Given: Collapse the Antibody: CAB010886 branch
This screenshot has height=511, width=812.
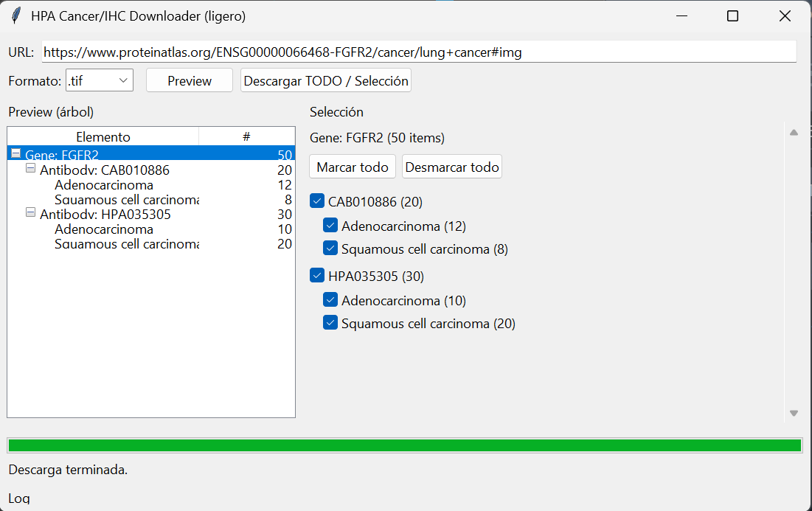Looking at the screenshot, I should pyautogui.click(x=31, y=169).
